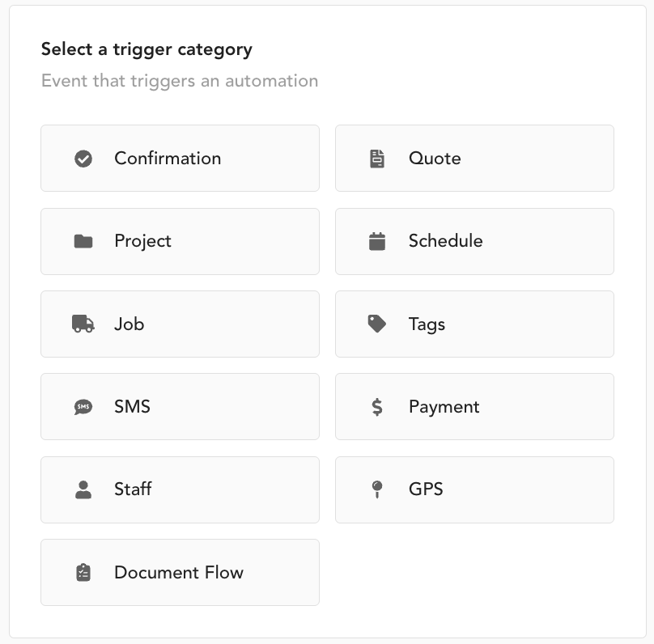Click the clipboard checklist Document Flow icon
The width and height of the screenshot is (654, 644).
(83, 573)
